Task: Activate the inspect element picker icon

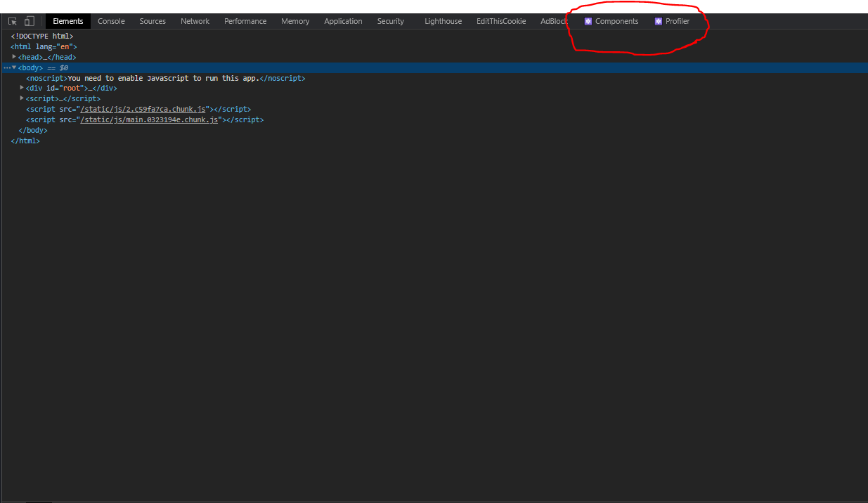Action: coord(13,21)
